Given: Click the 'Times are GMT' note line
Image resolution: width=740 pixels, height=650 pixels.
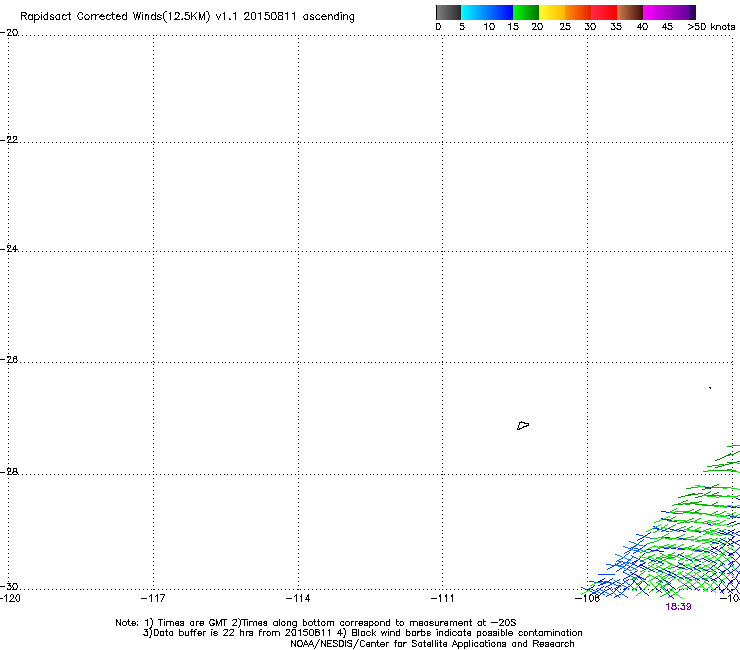Looking at the screenshot, I should click(316, 623).
